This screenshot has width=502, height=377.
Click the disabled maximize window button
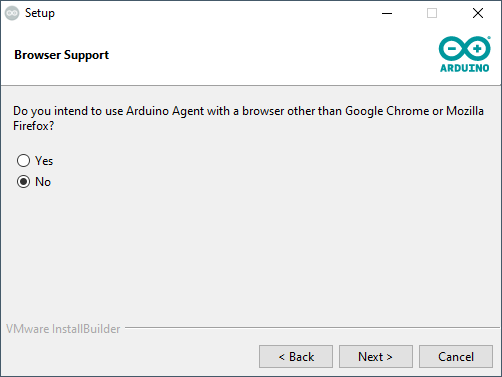point(432,13)
